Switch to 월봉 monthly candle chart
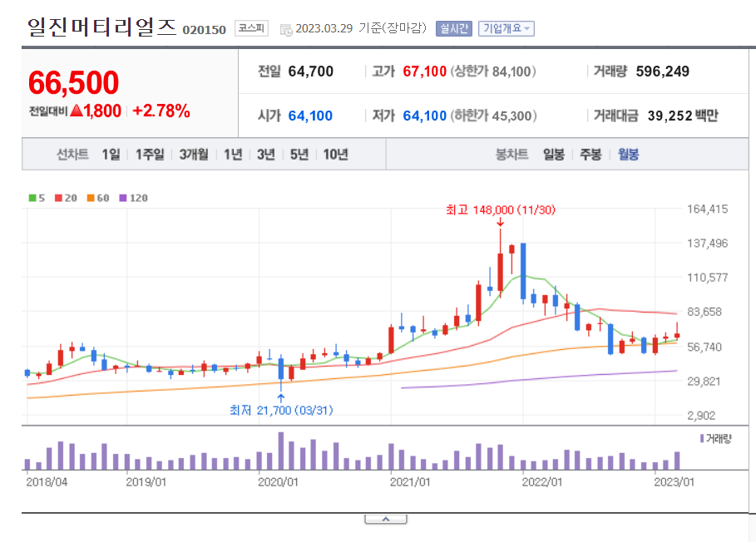This screenshot has width=756, height=542. [628, 154]
